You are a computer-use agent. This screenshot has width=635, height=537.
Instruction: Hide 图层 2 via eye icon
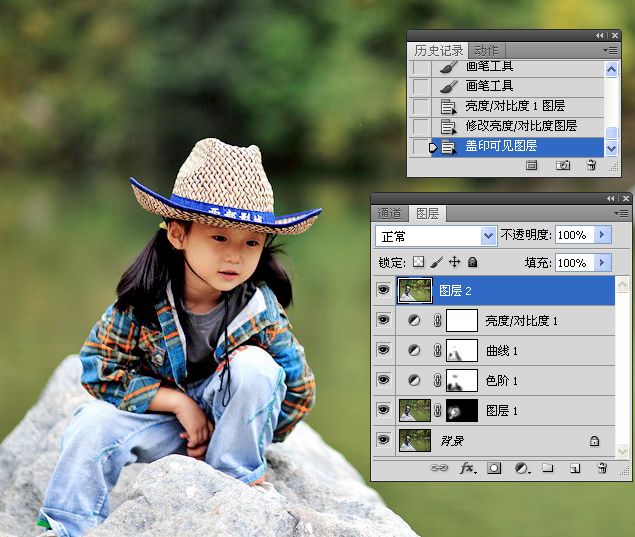click(384, 290)
